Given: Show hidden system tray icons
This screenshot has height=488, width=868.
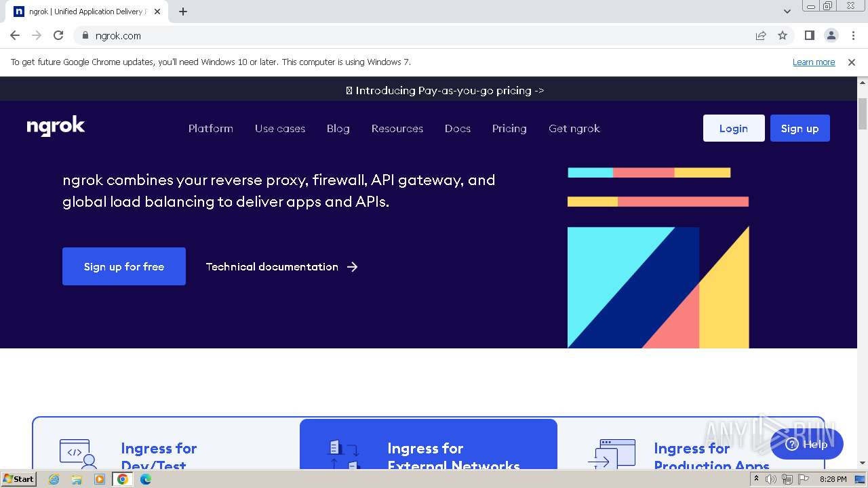Looking at the screenshot, I should 756,479.
